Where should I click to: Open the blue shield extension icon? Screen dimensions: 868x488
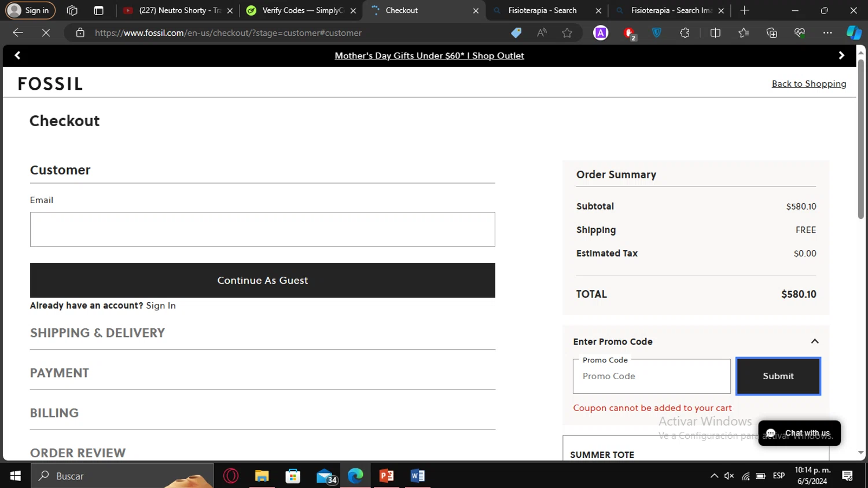pos(657,33)
